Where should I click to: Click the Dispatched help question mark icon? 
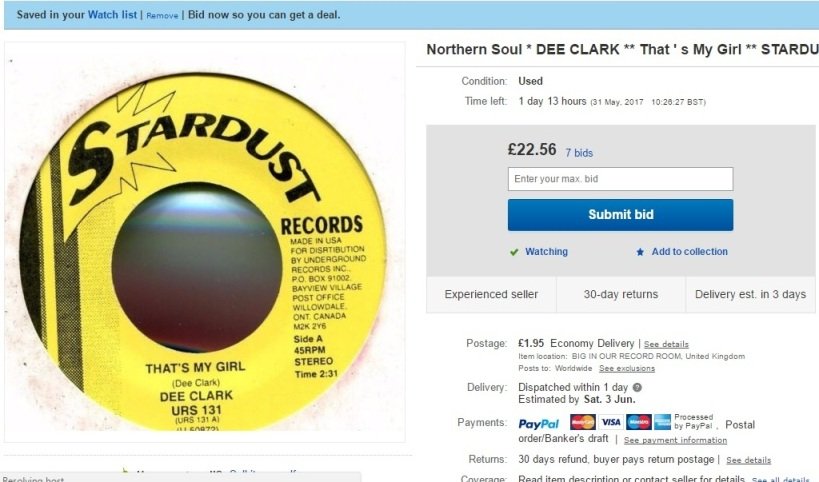(637, 387)
